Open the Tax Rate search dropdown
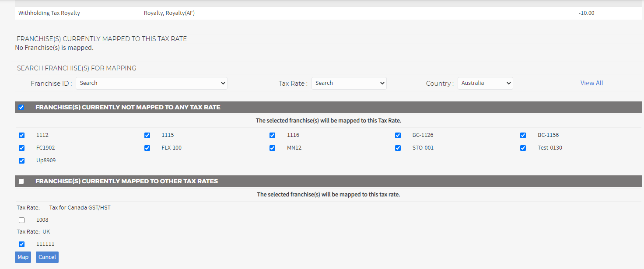The image size is (644, 269). pyautogui.click(x=349, y=83)
